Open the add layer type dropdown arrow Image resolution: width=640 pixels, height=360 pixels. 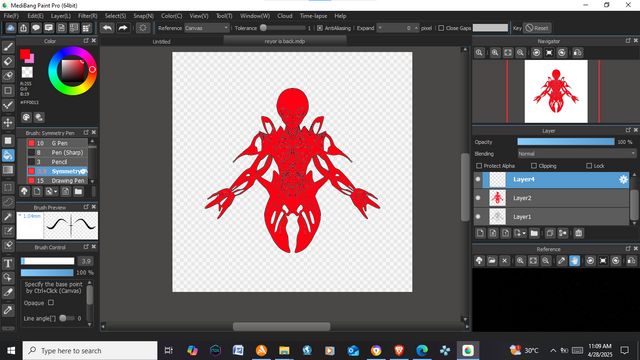click(x=524, y=233)
